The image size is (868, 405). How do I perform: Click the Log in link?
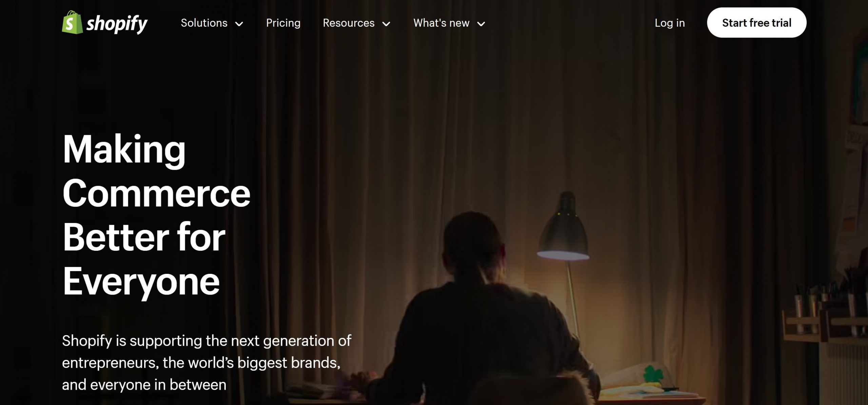coord(670,23)
